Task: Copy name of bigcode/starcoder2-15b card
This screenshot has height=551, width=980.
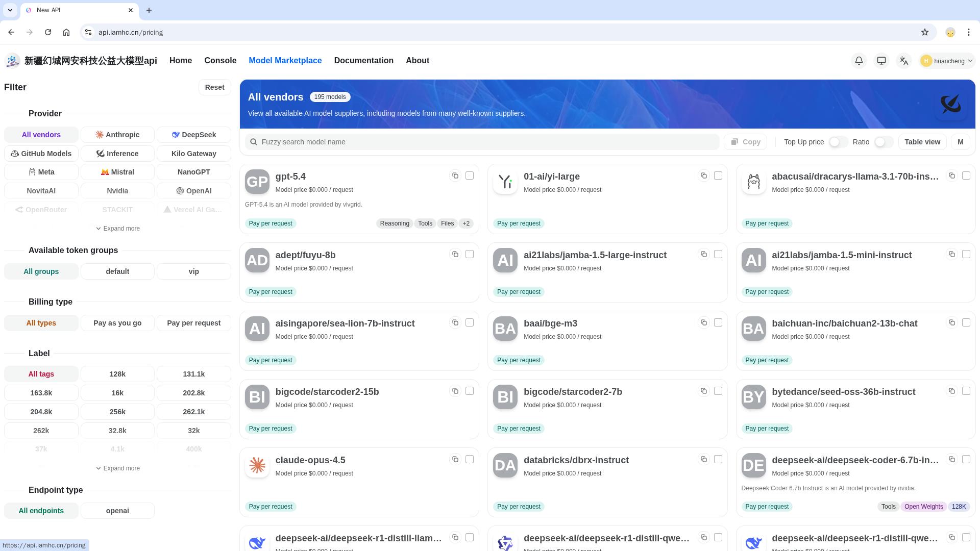Action: (455, 391)
